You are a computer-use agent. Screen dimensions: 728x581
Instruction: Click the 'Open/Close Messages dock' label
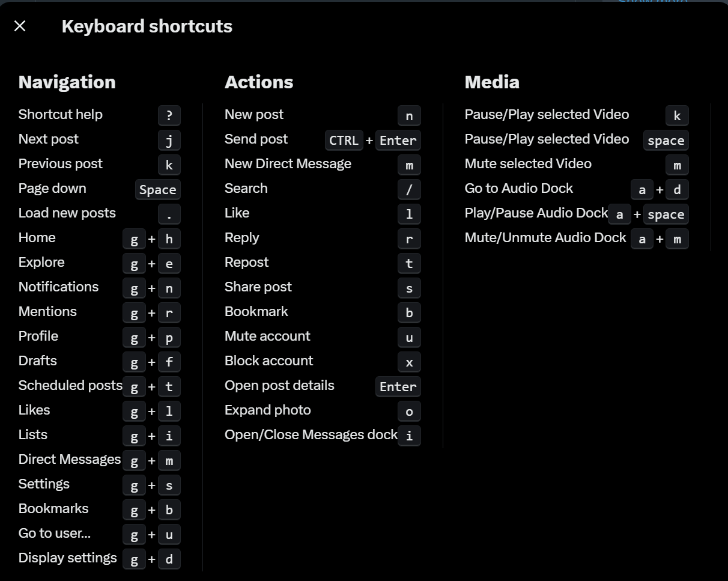(x=311, y=434)
